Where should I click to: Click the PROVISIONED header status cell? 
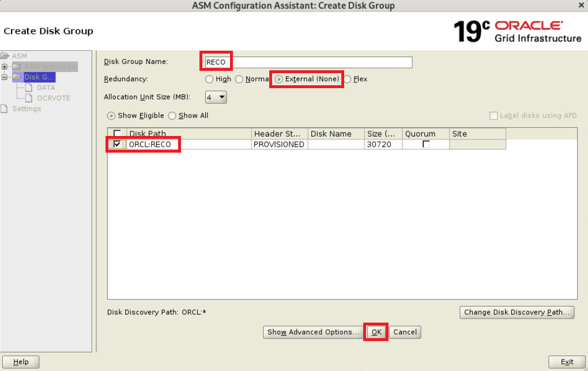[280, 144]
